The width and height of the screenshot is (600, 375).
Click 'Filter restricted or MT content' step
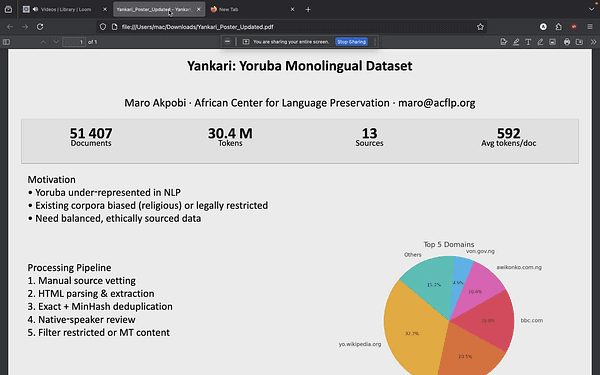coord(98,333)
